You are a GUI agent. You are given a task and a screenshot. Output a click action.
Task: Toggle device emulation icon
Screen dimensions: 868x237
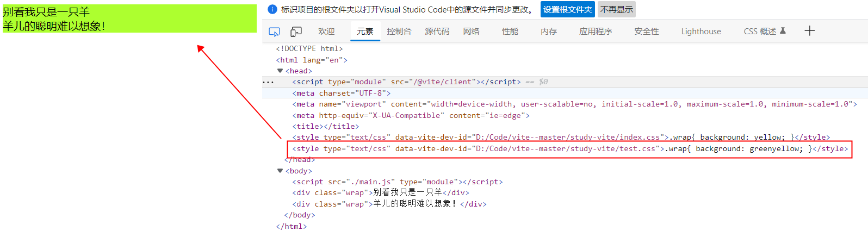pyautogui.click(x=296, y=32)
